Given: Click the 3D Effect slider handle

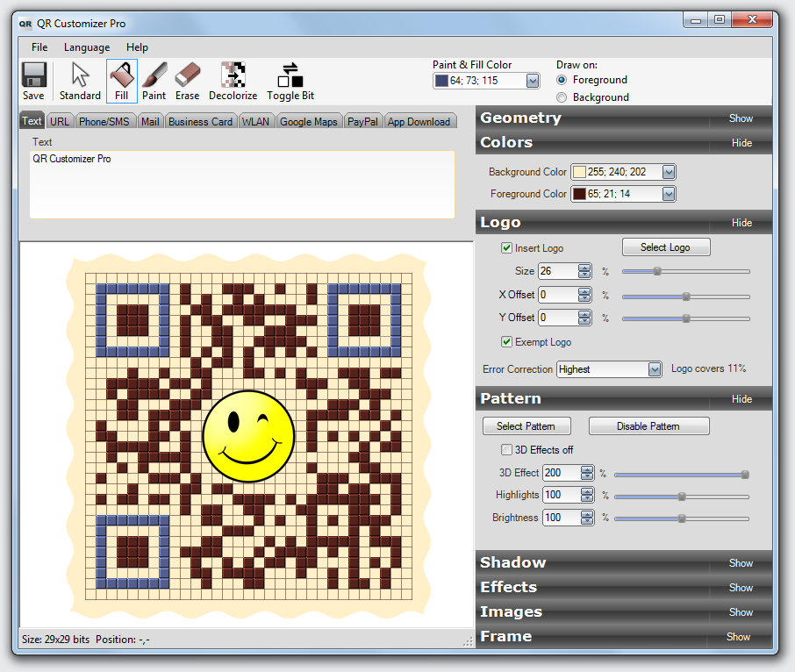Looking at the screenshot, I should [x=745, y=475].
